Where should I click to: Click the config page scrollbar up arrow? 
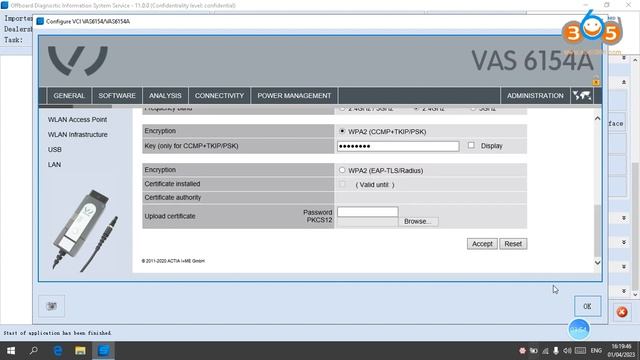coord(597,118)
